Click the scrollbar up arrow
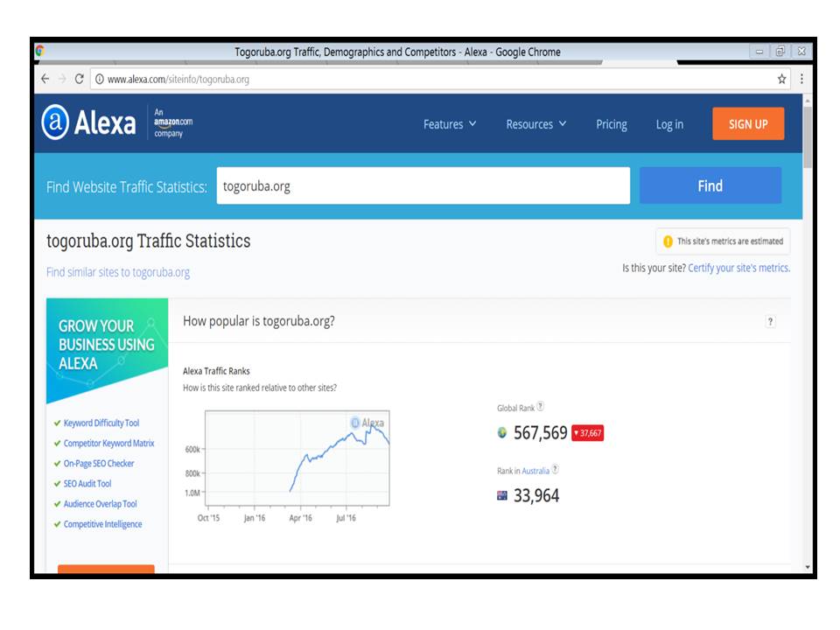The width and height of the screenshot is (840, 630). [x=808, y=100]
